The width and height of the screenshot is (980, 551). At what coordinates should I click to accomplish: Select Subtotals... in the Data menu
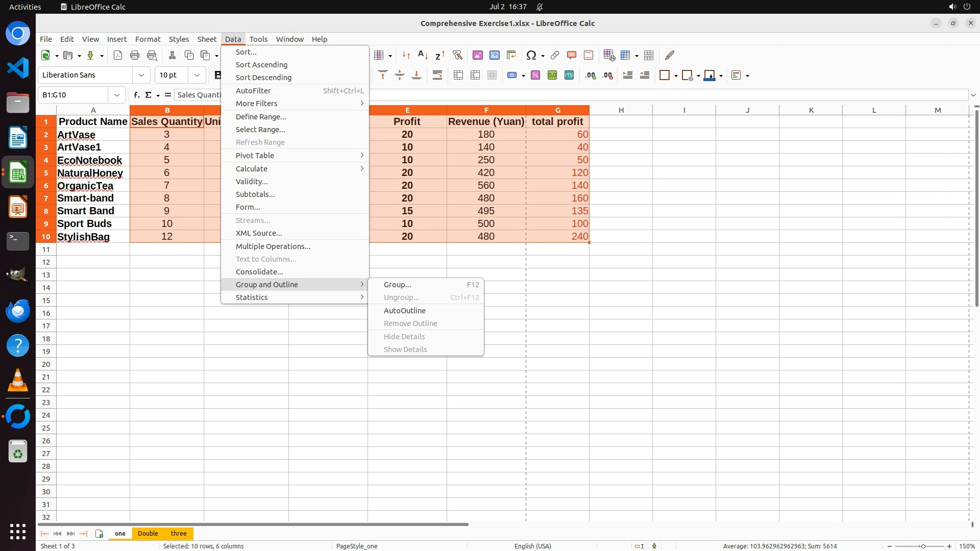[255, 194]
